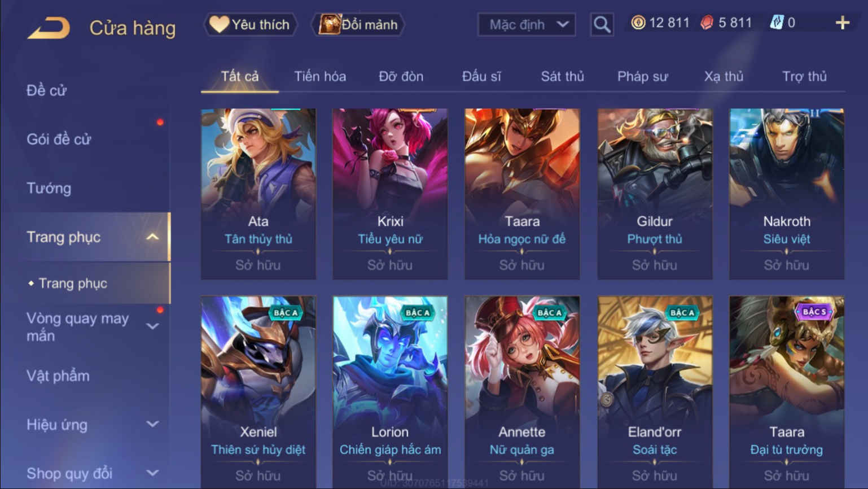Open Taara Đại tù trưởng skin card
Image resolution: width=868 pixels, height=489 pixels.
[x=787, y=391]
